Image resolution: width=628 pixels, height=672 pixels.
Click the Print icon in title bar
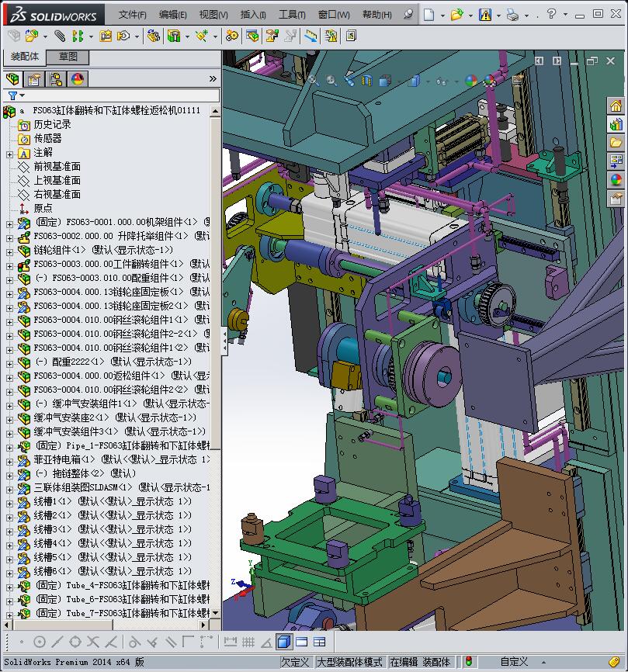click(x=512, y=15)
